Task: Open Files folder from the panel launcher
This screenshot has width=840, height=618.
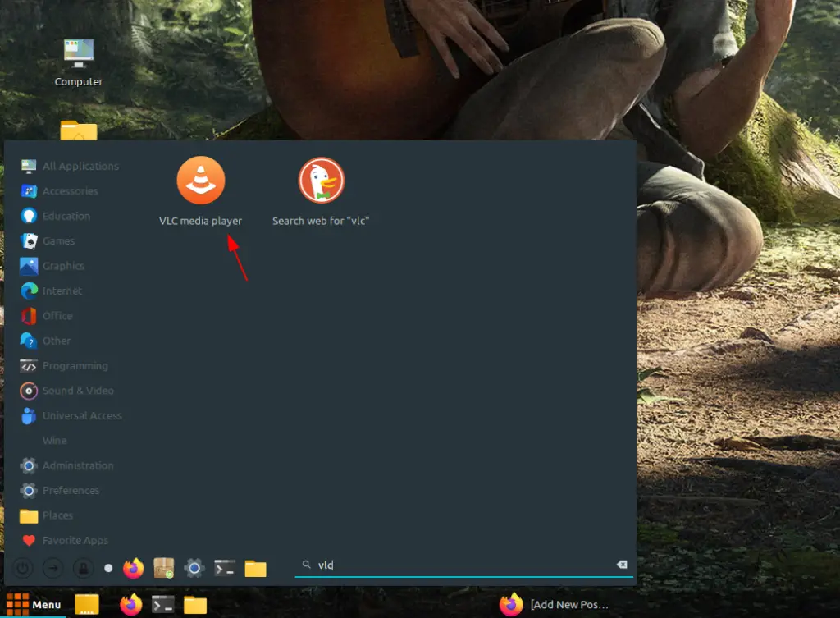Action: click(x=195, y=605)
